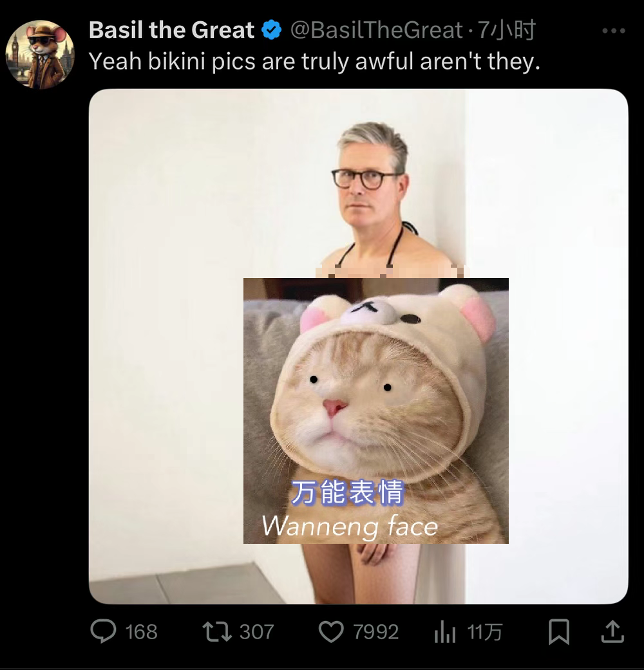This screenshot has height=670, width=644.
Task: Bookmark this post
Action: [560, 631]
